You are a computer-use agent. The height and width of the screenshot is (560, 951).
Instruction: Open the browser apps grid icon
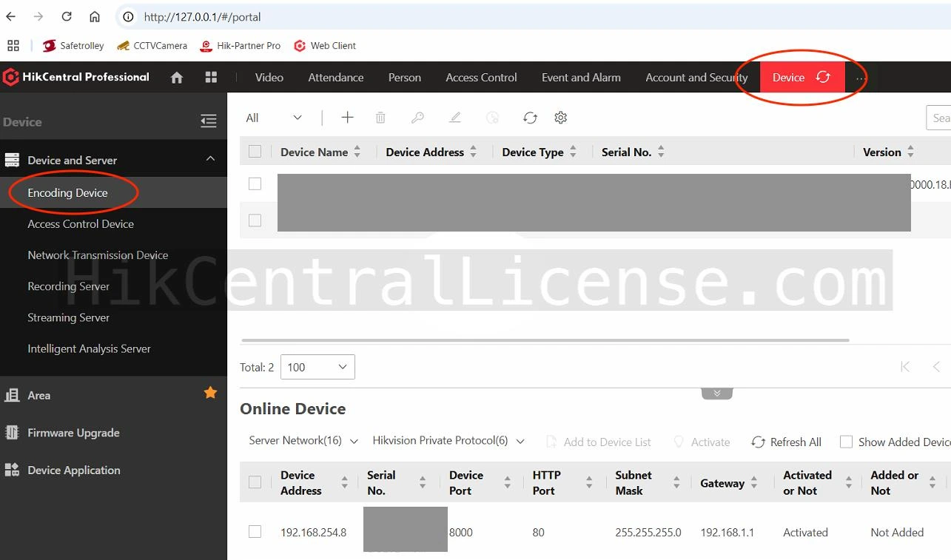pos(13,45)
